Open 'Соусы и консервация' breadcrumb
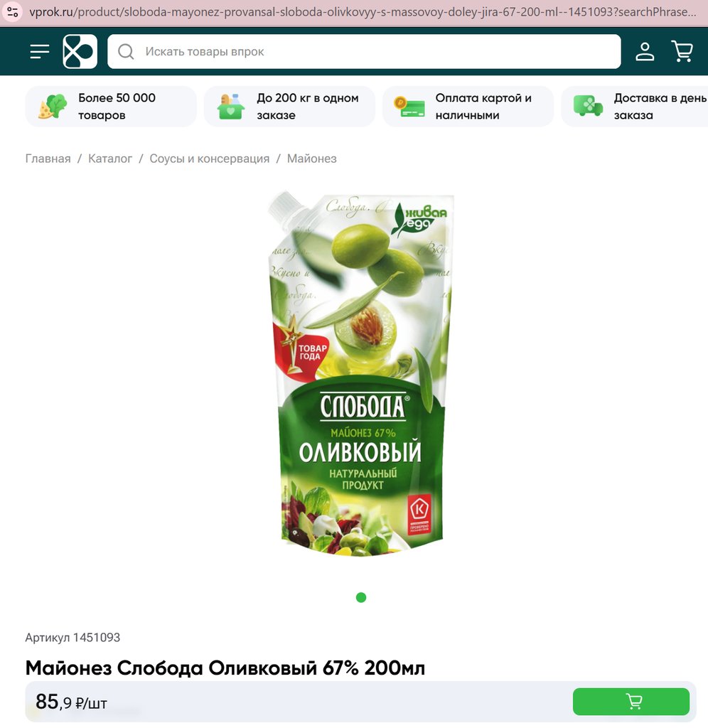Screen dimensions: 708x728 click(210, 159)
